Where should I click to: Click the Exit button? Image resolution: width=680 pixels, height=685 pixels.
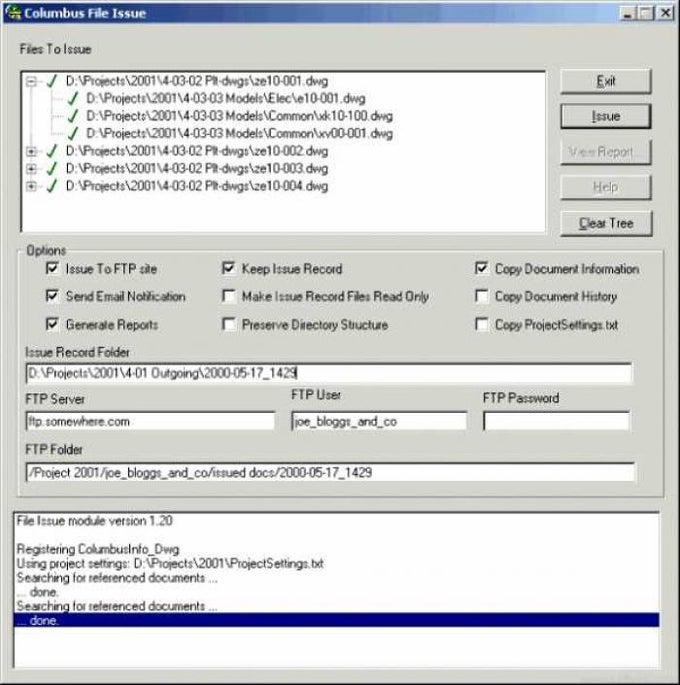[x=606, y=81]
